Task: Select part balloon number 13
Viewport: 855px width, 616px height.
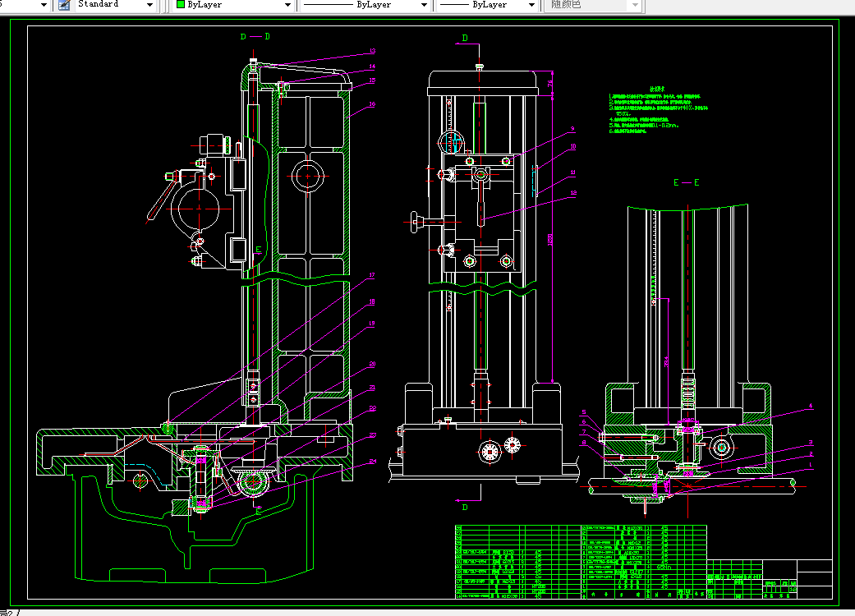Action: pos(372,51)
